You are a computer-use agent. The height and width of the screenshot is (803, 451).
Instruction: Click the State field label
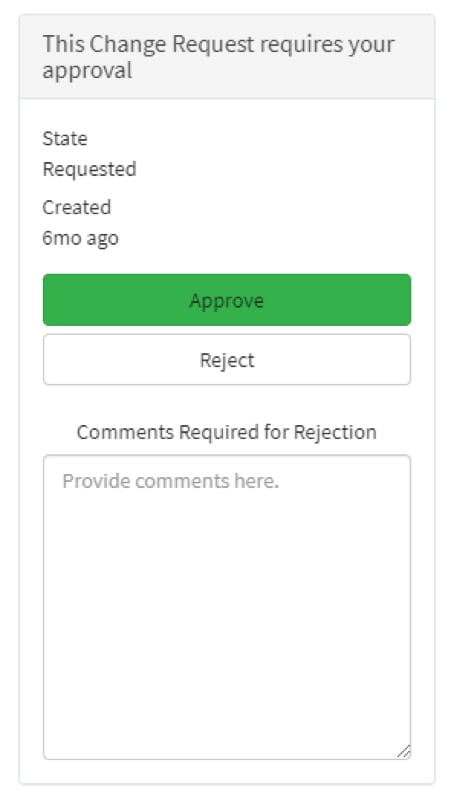(x=65, y=138)
